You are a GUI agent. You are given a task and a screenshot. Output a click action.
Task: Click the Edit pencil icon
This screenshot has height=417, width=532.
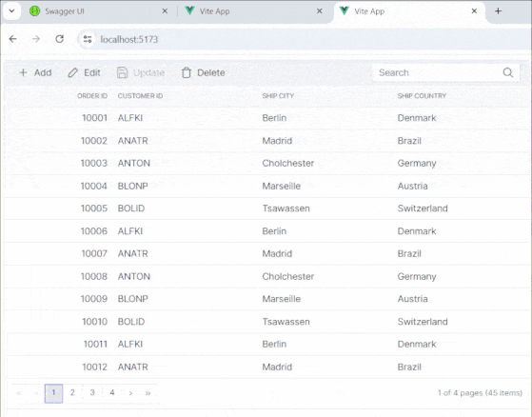coord(72,72)
